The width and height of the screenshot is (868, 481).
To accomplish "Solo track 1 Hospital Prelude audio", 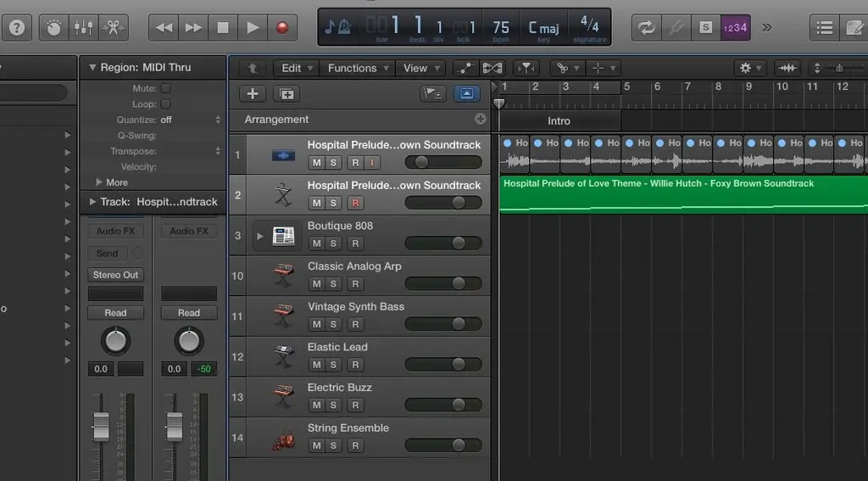I will pyautogui.click(x=333, y=162).
